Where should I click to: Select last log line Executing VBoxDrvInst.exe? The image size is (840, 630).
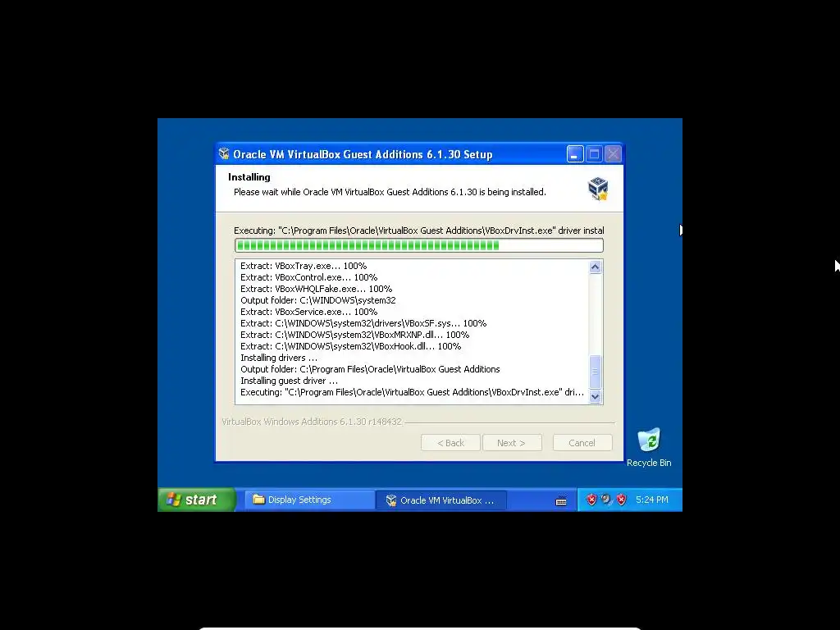pyautogui.click(x=412, y=392)
